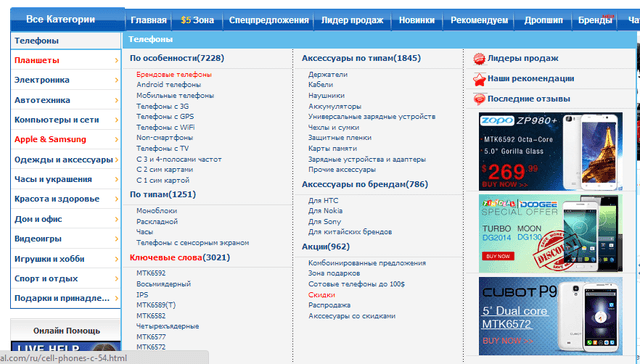This screenshot has width=640, height=364.
Task: Open the По типам(1251) heading
Action: click(x=162, y=195)
